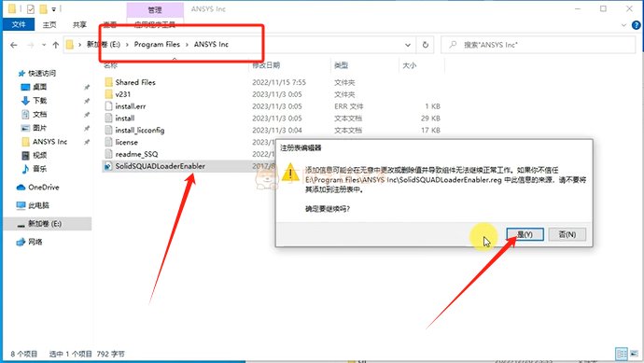Screen dimensions: 644x363
Task: Switch to details view icon in status bar
Action: 622,354
